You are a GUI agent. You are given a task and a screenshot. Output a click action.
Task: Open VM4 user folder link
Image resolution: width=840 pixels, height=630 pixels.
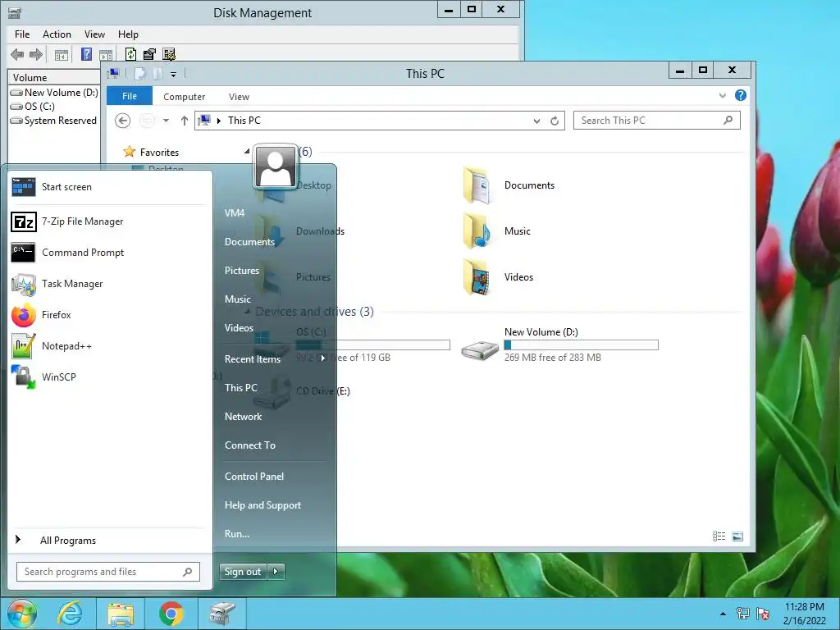pos(234,212)
